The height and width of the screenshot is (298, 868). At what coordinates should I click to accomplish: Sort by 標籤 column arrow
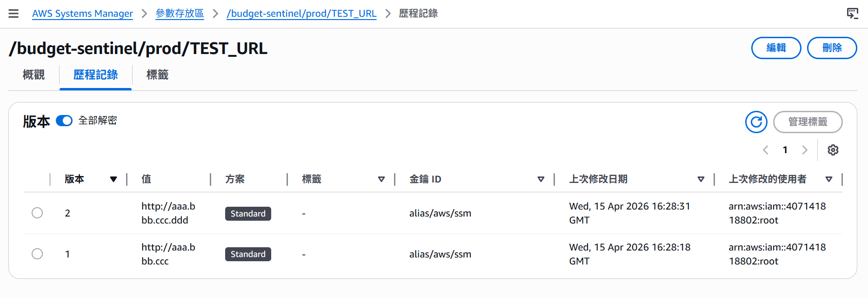381,179
